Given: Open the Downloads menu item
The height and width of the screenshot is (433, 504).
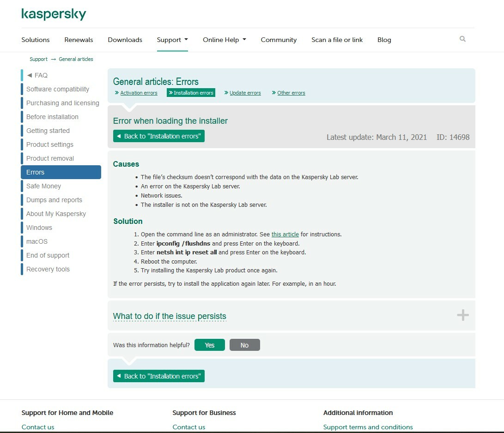Looking at the screenshot, I should [x=125, y=40].
